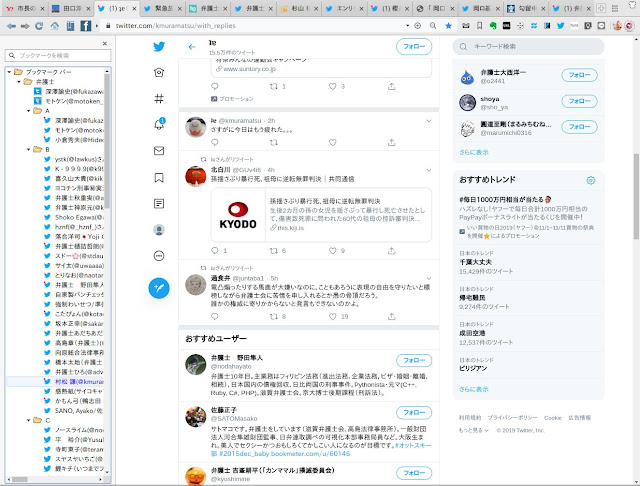Click the bookmark star in address bar
Viewport: 640px width, 486px height.
click(x=449, y=26)
